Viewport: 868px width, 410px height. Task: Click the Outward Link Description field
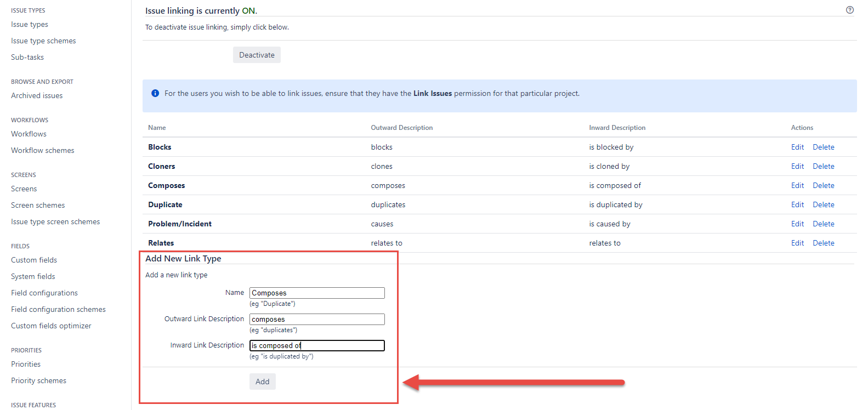coord(317,319)
